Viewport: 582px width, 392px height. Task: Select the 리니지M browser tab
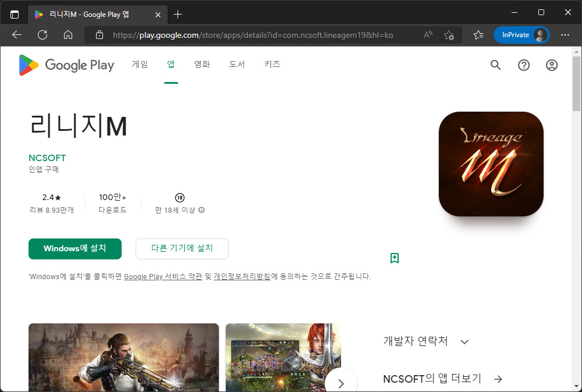(x=98, y=15)
